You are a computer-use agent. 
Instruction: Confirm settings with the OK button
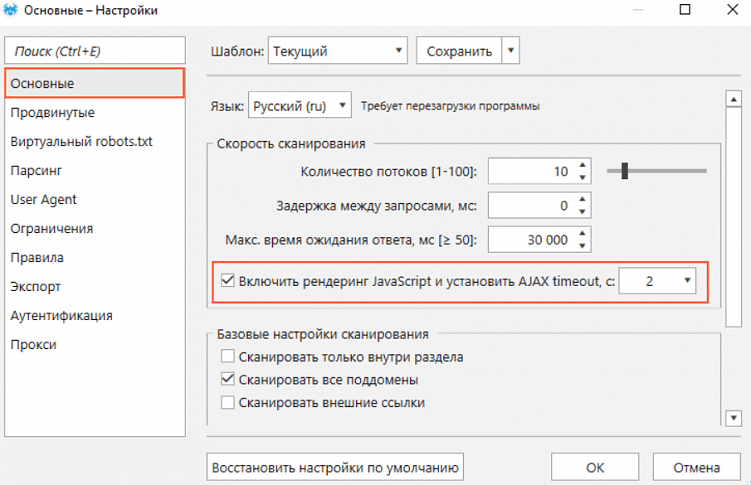pos(595,467)
